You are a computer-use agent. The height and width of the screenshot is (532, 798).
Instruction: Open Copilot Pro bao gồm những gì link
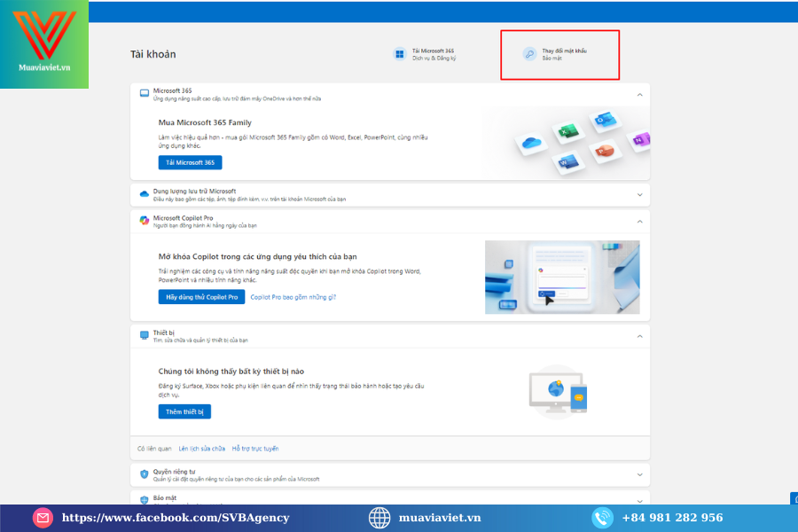coord(293,297)
